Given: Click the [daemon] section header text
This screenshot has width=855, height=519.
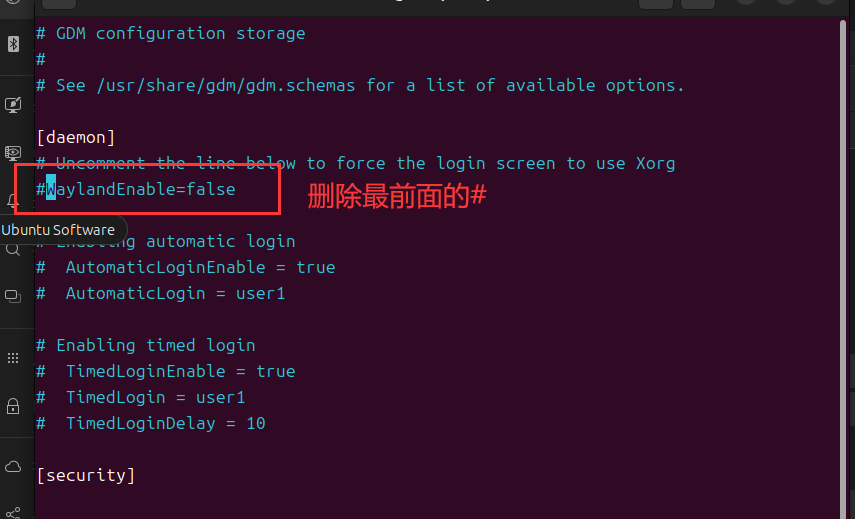Looking at the screenshot, I should pyautogui.click(x=76, y=137).
